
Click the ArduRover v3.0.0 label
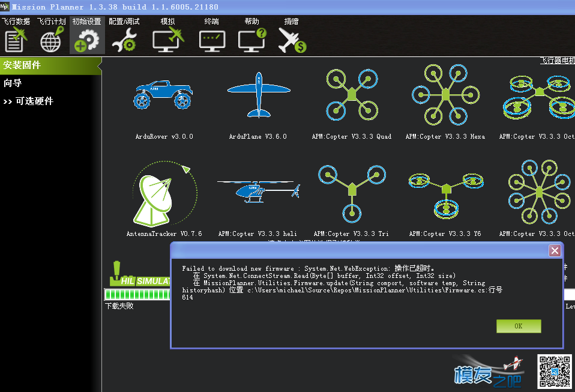164,136
